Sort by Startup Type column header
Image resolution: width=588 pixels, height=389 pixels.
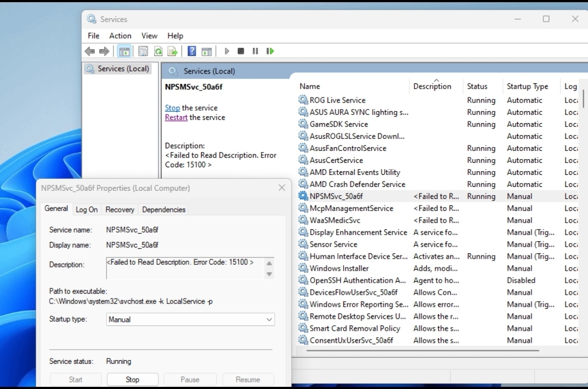point(531,86)
